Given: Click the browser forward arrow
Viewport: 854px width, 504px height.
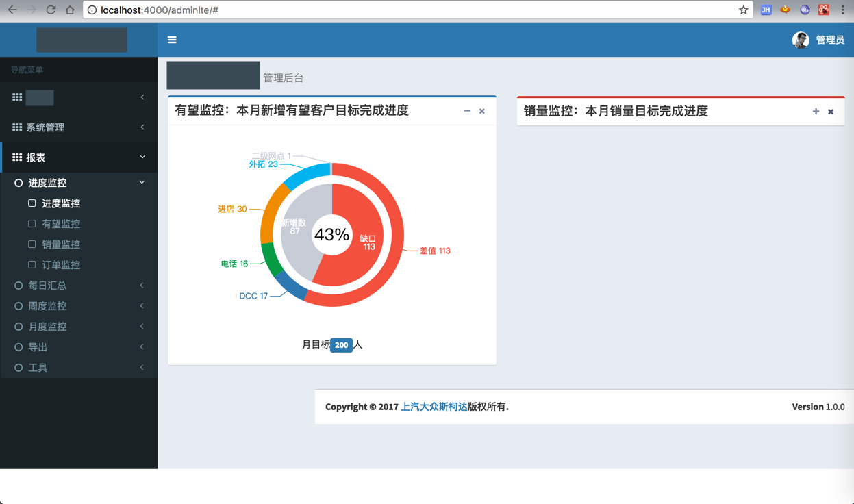Looking at the screenshot, I should pyautogui.click(x=32, y=10).
